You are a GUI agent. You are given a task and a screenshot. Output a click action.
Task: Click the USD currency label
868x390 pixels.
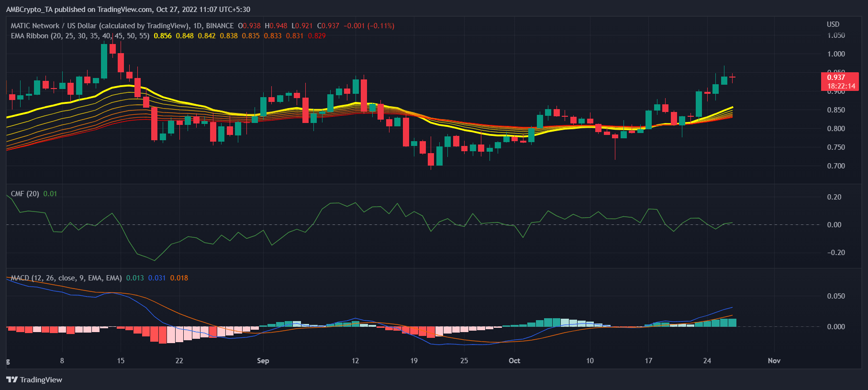point(833,24)
